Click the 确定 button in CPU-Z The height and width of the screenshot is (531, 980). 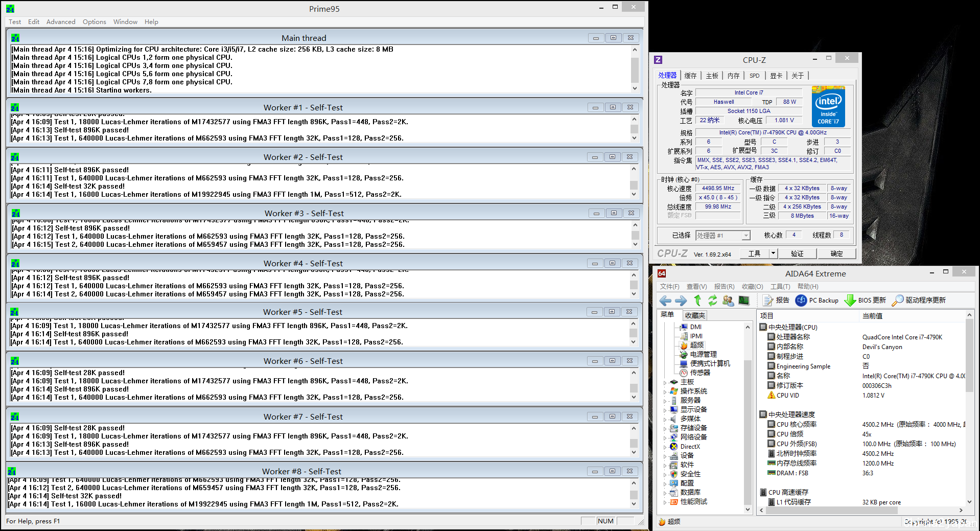836,253
